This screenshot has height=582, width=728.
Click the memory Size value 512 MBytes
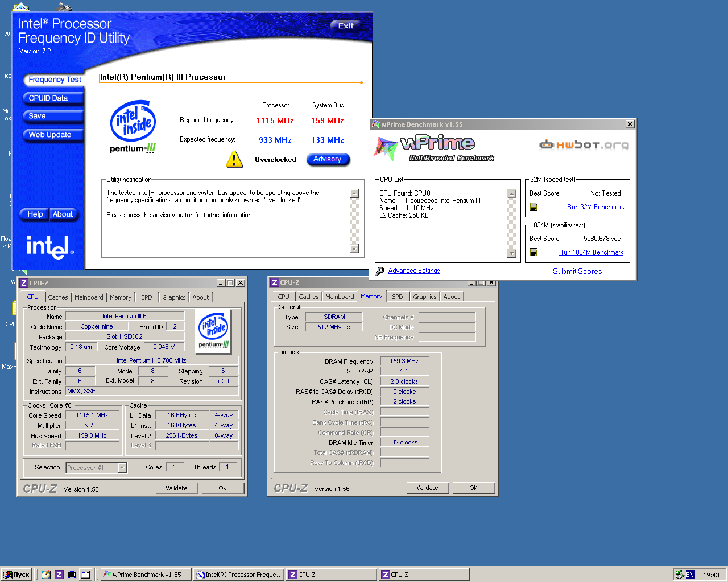coord(334,327)
